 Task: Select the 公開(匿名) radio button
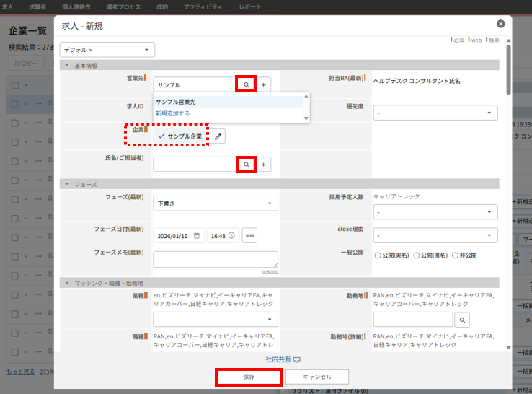(417, 255)
